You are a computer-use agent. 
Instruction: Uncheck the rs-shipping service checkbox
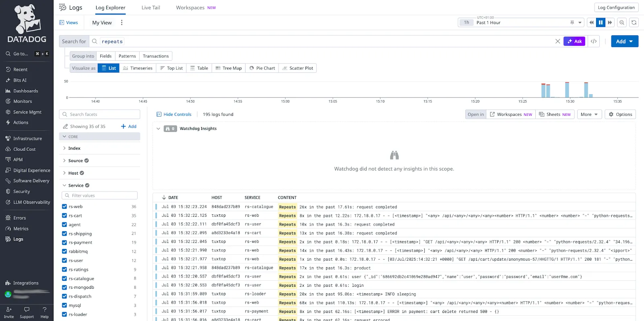(64, 234)
